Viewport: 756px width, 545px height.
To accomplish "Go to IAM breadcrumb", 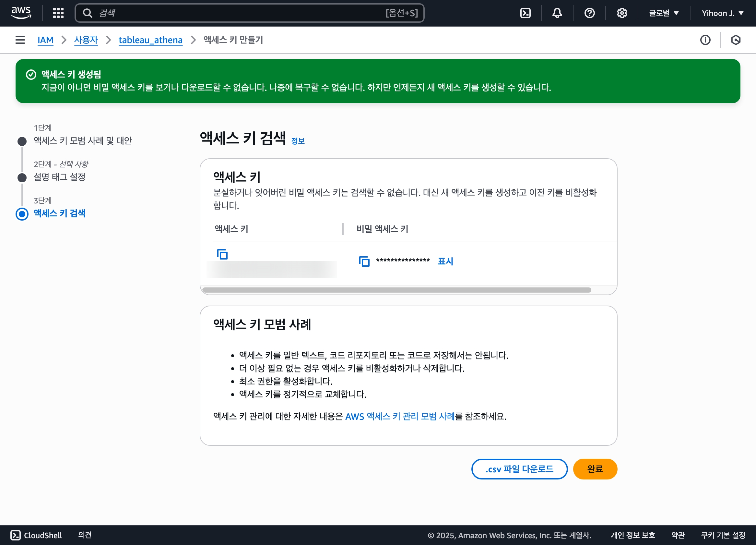I will click(x=45, y=40).
